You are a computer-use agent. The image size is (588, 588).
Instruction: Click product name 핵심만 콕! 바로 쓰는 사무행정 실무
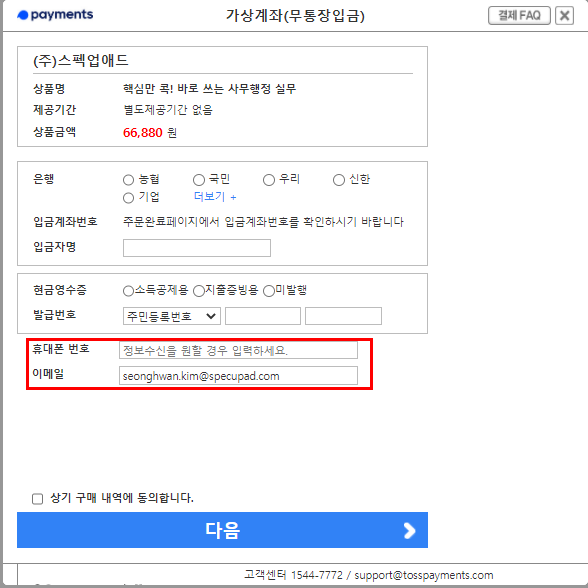(210, 89)
